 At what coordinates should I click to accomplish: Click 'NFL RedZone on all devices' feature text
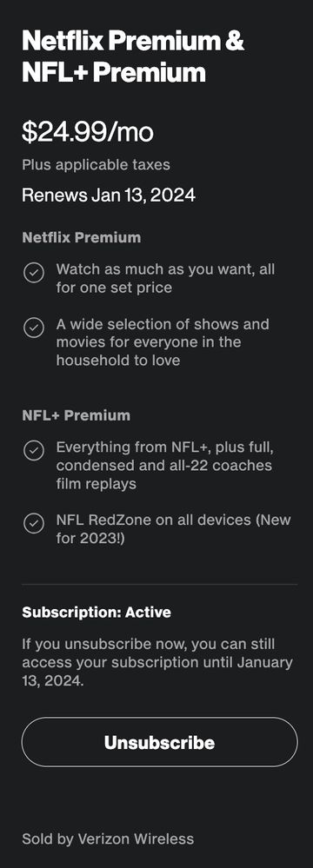pyautogui.click(x=173, y=528)
